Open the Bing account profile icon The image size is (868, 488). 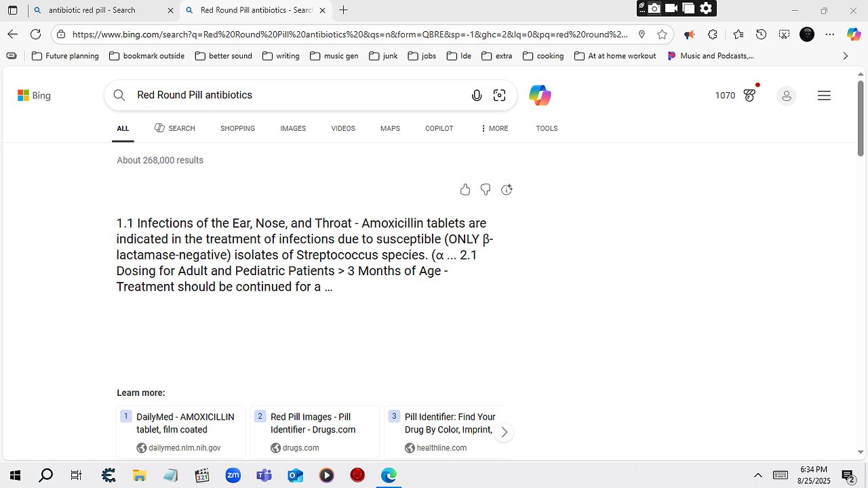click(x=787, y=96)
